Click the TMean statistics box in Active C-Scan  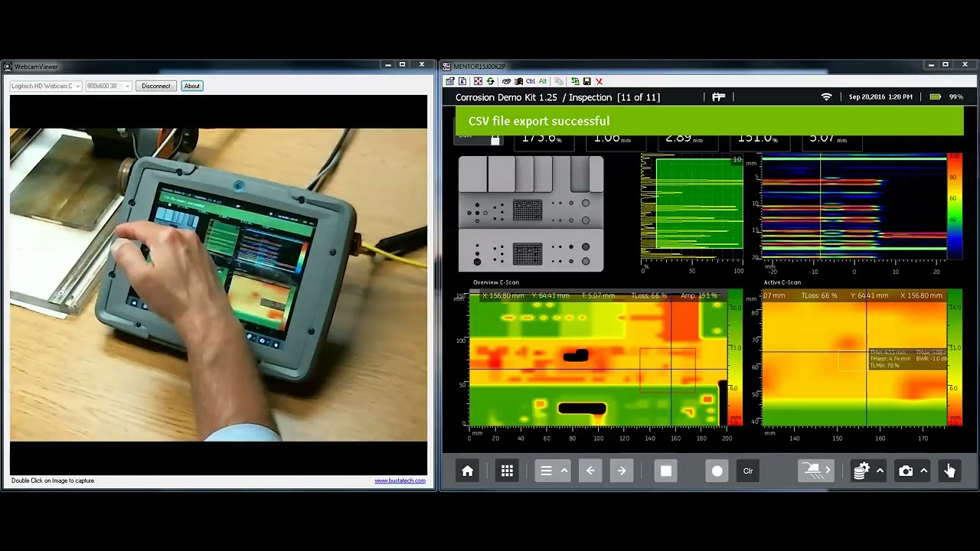coord(908,358)
